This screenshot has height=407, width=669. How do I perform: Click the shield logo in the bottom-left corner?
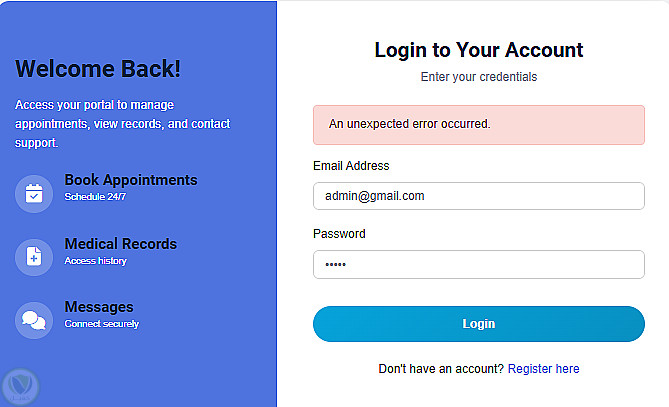pos(19,386)
